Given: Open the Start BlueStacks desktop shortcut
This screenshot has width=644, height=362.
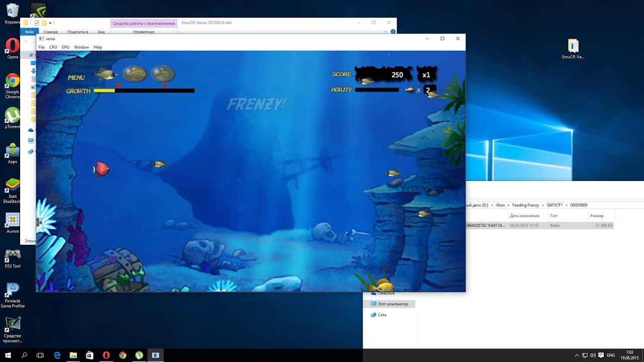Looking at the screenshot, I should 13,191.
